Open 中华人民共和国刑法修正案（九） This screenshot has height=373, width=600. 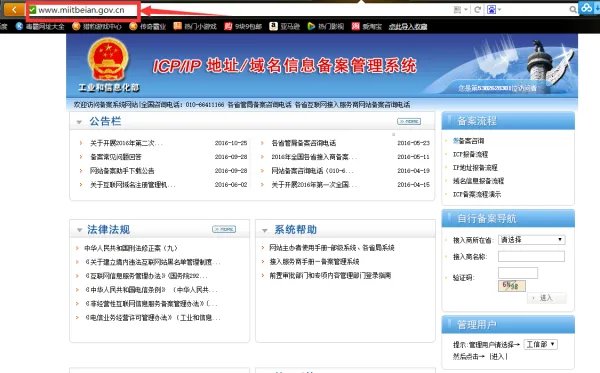click(x=131, y=248)
